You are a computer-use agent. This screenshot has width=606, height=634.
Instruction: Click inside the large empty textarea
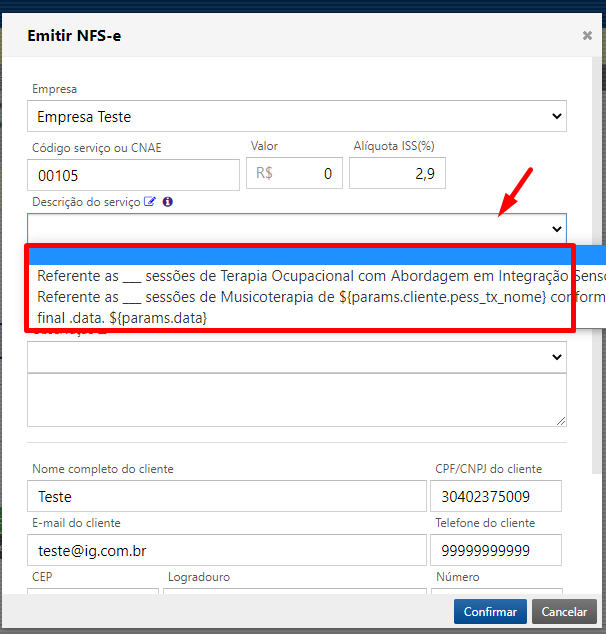(297, 400)
